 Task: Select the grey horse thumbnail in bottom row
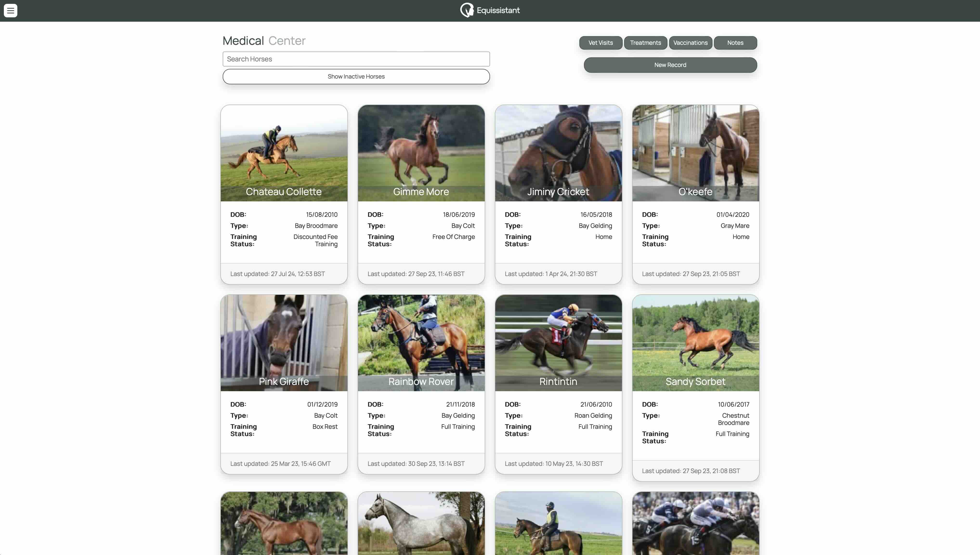(x=421, y=523)
